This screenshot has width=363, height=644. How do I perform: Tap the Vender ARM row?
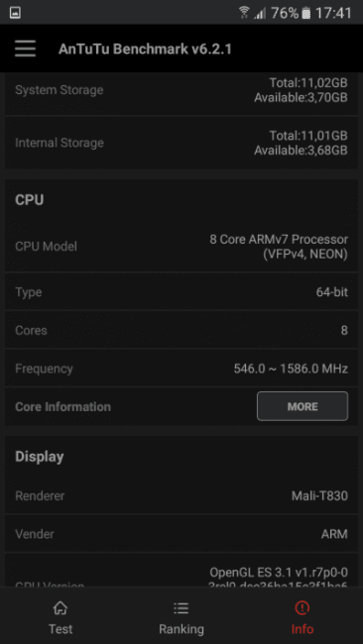[x=181, y=534]
